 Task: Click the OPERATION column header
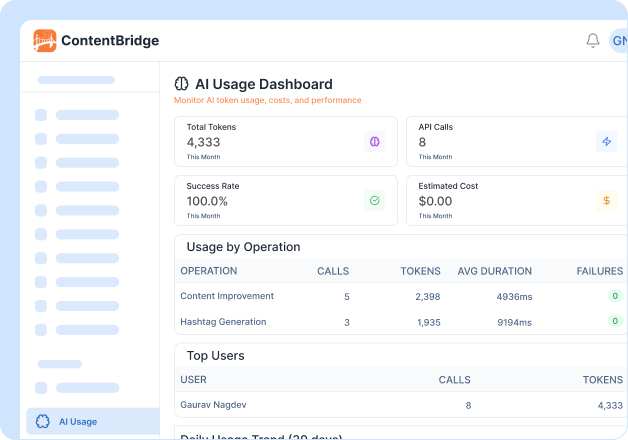point(209,271)
